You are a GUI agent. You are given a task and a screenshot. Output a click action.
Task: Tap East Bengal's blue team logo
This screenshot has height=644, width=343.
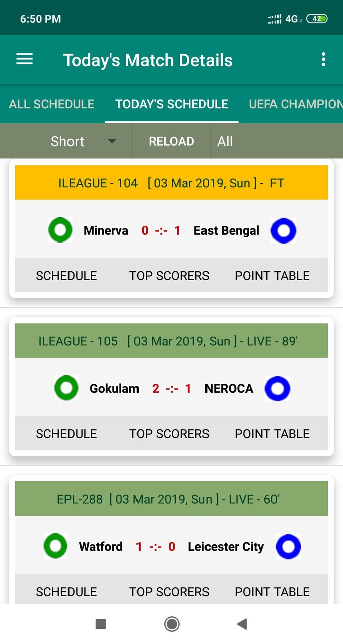(284, 230)
